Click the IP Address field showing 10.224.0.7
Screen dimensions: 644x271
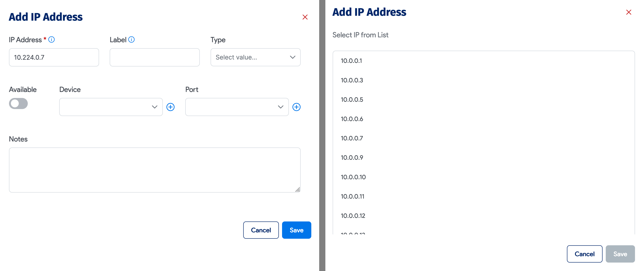point(54,57)
